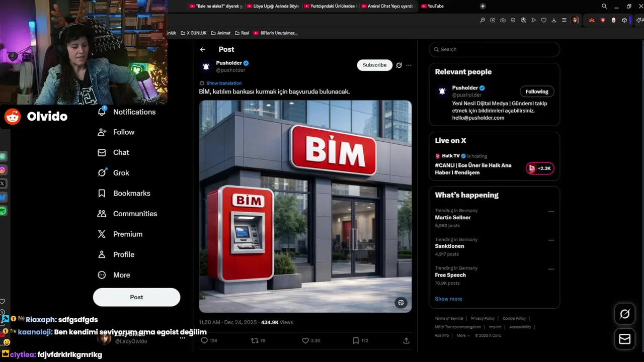Click Show more under What's happening

[x=448, y=299]
